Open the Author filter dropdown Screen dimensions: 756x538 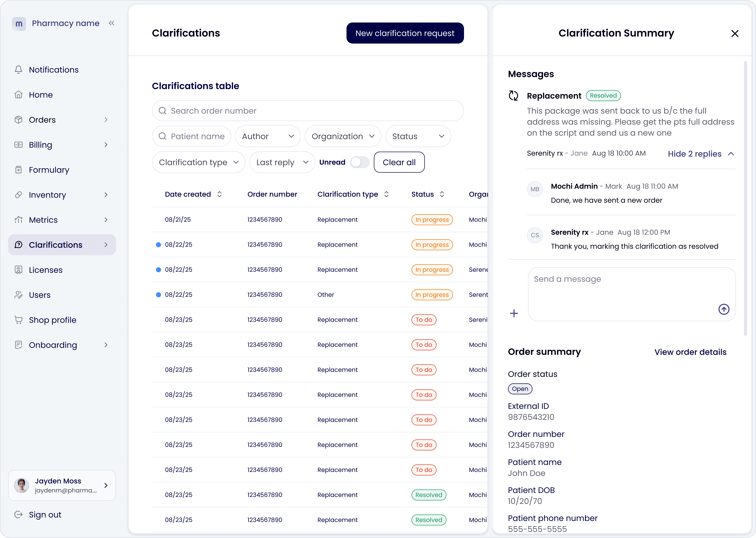[x=268, y=136]
